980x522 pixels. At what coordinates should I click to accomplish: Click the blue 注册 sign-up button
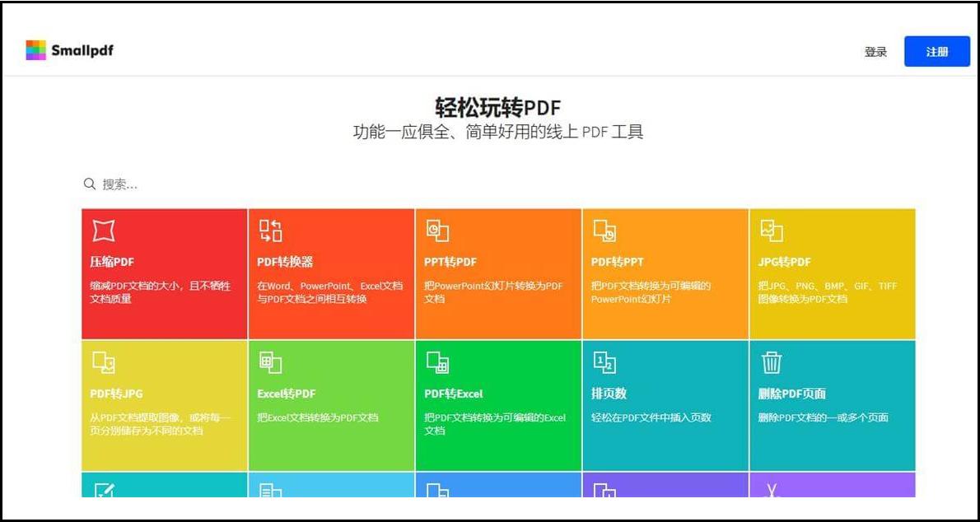click(936, 51)
